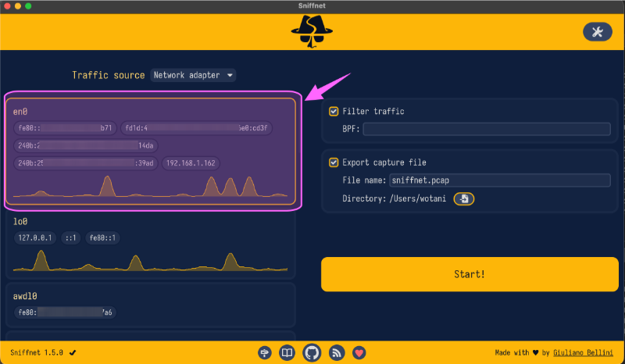Click the /Users/wotani directory path
This screenshot has width=625, height=364.
pyautogui.click(x=418, y=198)
